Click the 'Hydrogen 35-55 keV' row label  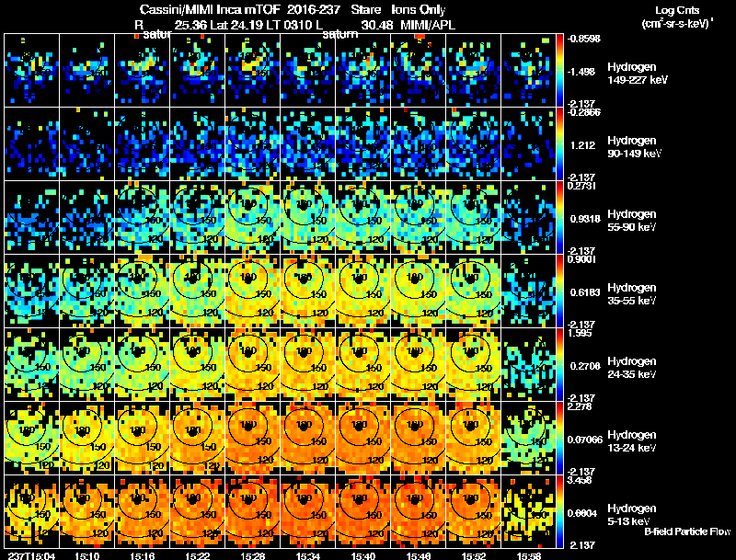[632, 294]
